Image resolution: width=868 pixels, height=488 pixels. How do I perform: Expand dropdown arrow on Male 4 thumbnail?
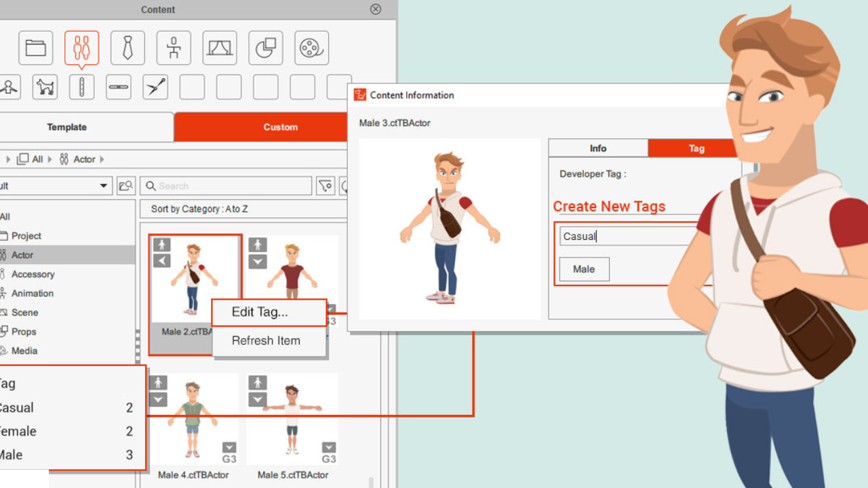tap(158, 400)
